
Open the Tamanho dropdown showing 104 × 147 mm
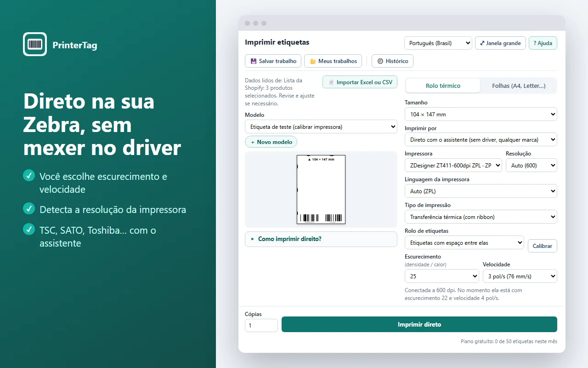481,114
